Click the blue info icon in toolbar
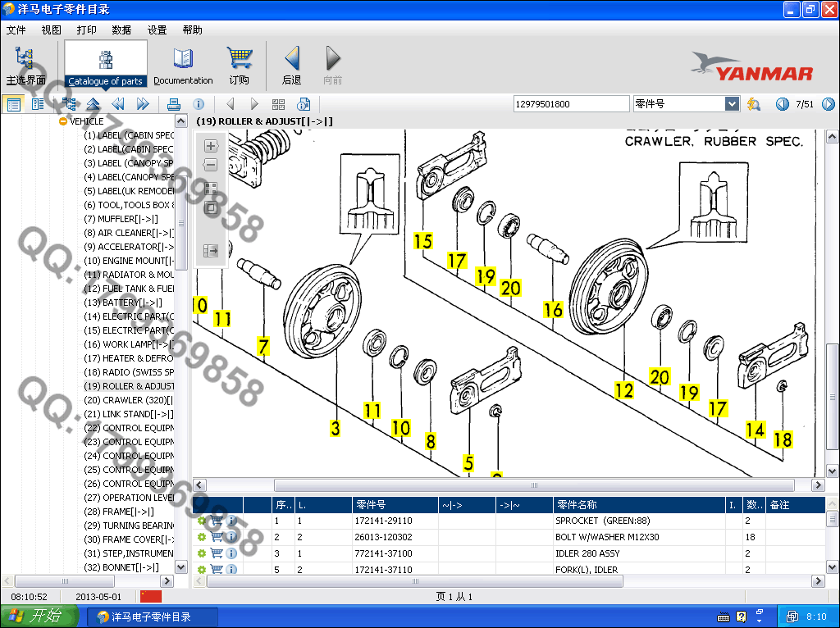The image size is (840, 628). pyautogui.click(x=199, y=104)
